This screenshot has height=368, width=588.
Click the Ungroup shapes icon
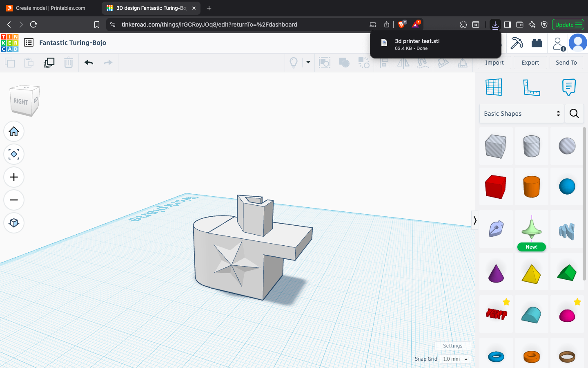tap(364, 63)
